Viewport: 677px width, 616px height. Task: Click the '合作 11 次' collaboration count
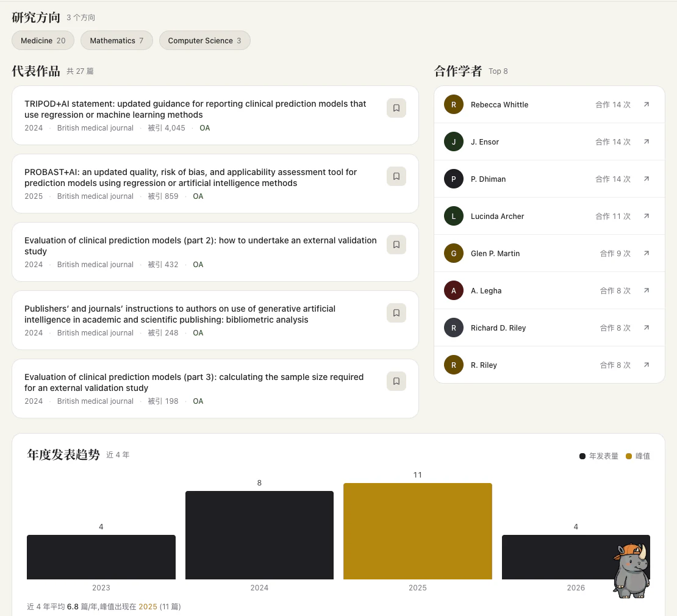(613, 216)
